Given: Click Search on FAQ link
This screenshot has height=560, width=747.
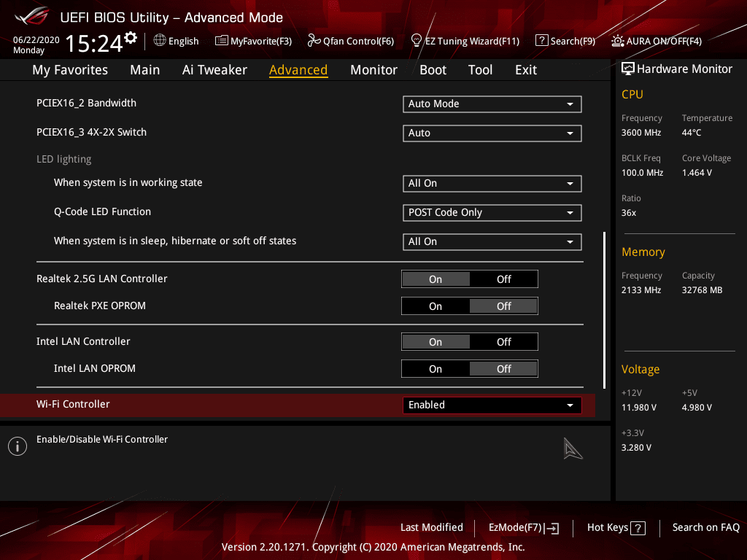Looking at the screenshot, I should (705, 527).
